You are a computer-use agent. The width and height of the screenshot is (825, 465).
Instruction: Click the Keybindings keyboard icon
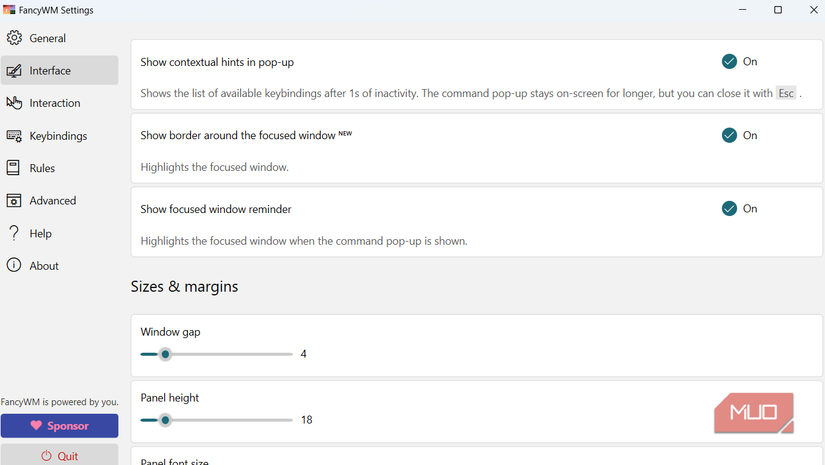tap(14, 136)
